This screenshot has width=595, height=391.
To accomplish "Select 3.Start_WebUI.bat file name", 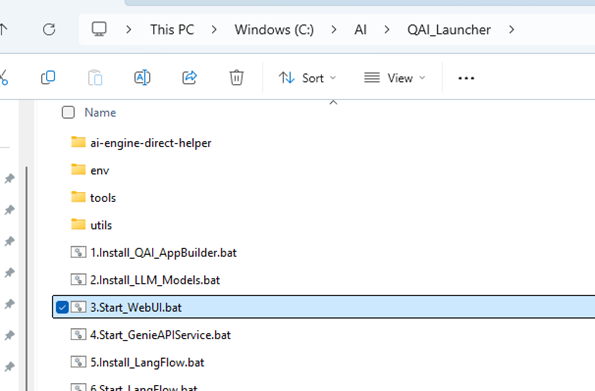I will tap(136, 307).
